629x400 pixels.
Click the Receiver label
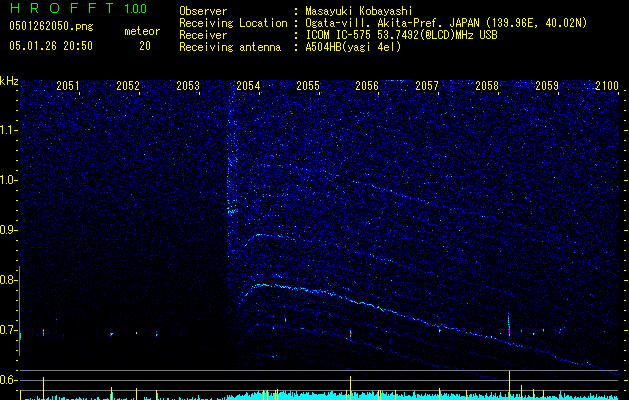(203, 35)
